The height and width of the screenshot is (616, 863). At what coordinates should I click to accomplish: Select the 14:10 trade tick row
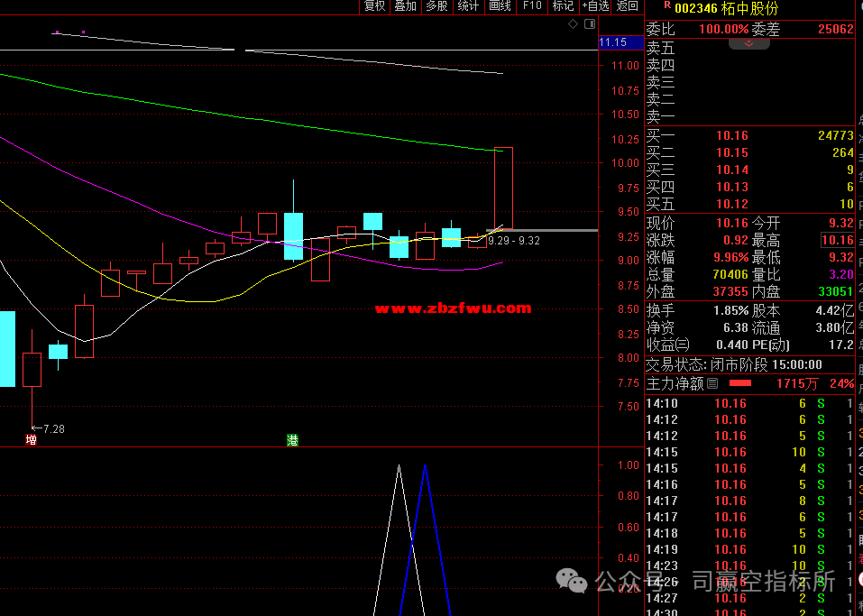click(749, 403)
